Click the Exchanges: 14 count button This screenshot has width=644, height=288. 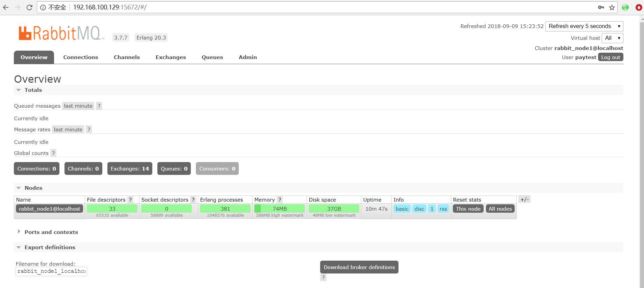click(x=130, y=169)
